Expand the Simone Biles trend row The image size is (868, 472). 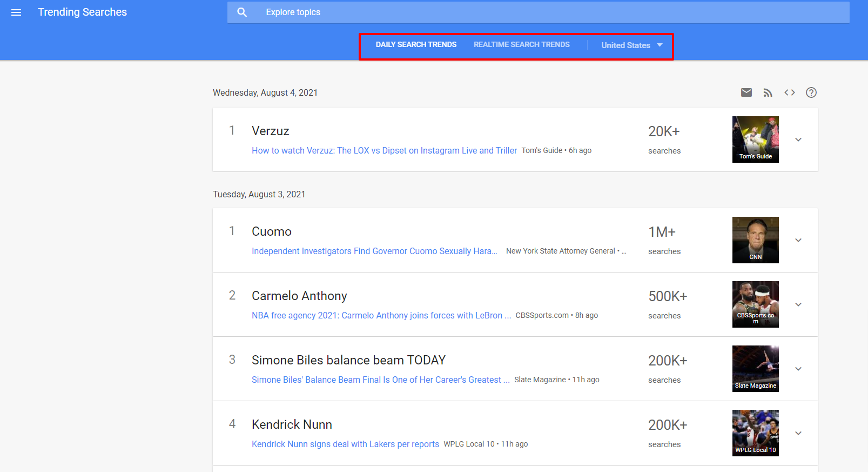(x=798, y=369)
